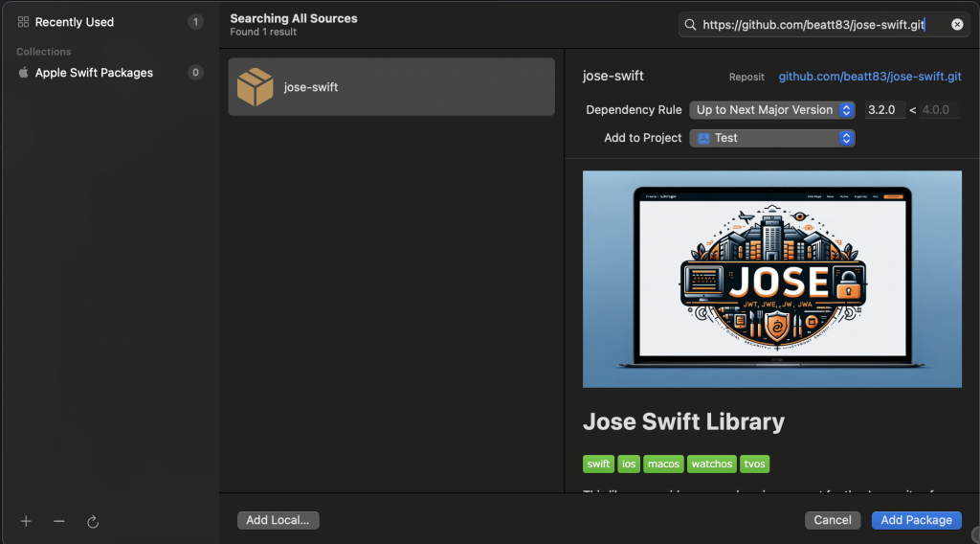Click the JOSE laptop banner image
Viewport: 980px width, 544px height.
point(772,279)
